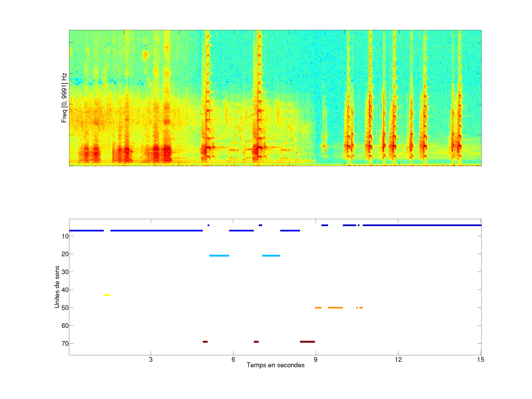
Task: Click the blue segment spanning 2 to 5 seconds
Action: coord(156,231)
